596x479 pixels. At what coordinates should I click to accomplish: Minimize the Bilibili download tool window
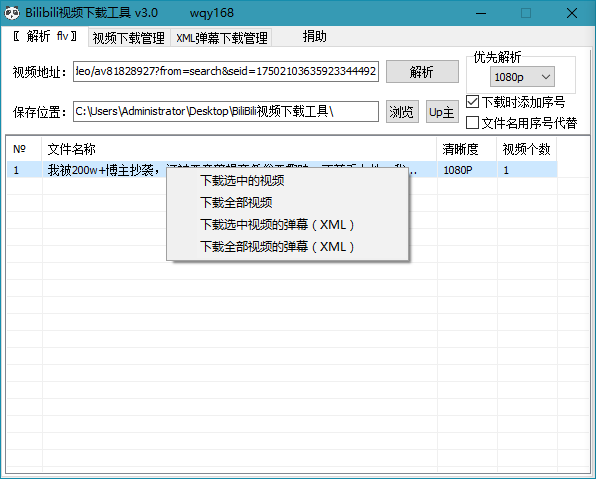pos(481,13)
